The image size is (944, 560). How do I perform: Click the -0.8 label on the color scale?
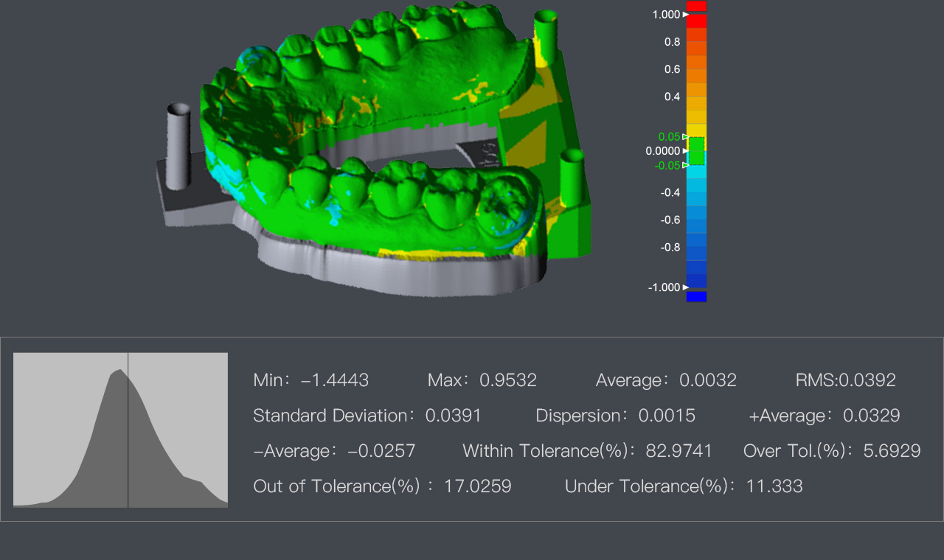coord(670,247)
